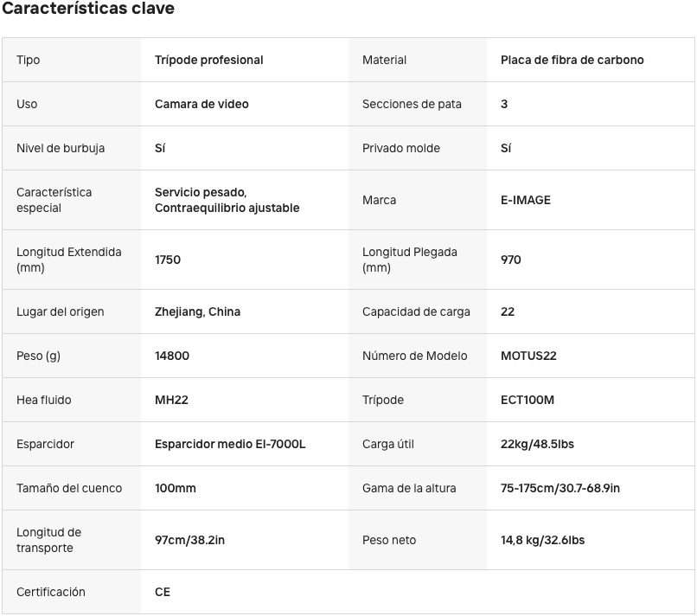This screenshot has height=616, width=697.
Task: Select the "Trípode profesional" value cell
Action: click(208, 60)
